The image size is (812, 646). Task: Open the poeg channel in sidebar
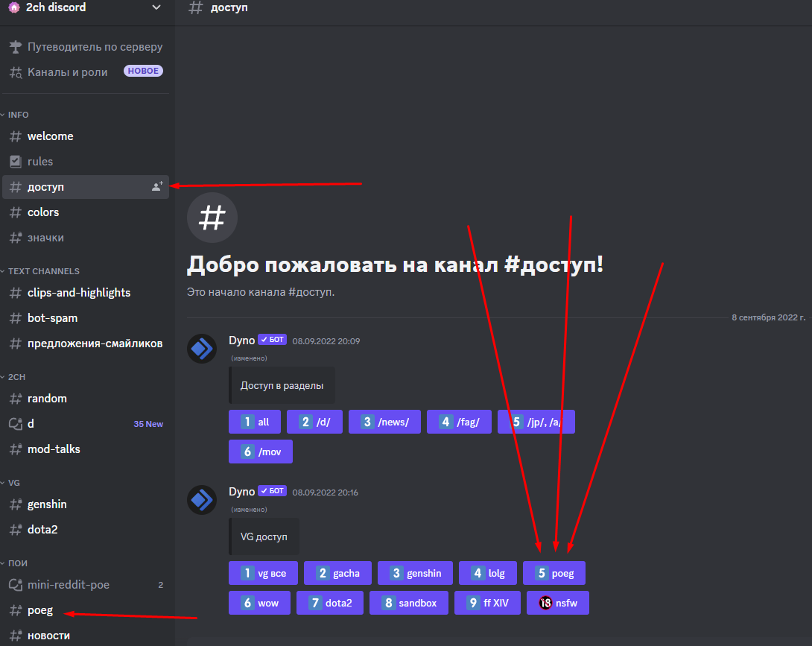[86, 610]
